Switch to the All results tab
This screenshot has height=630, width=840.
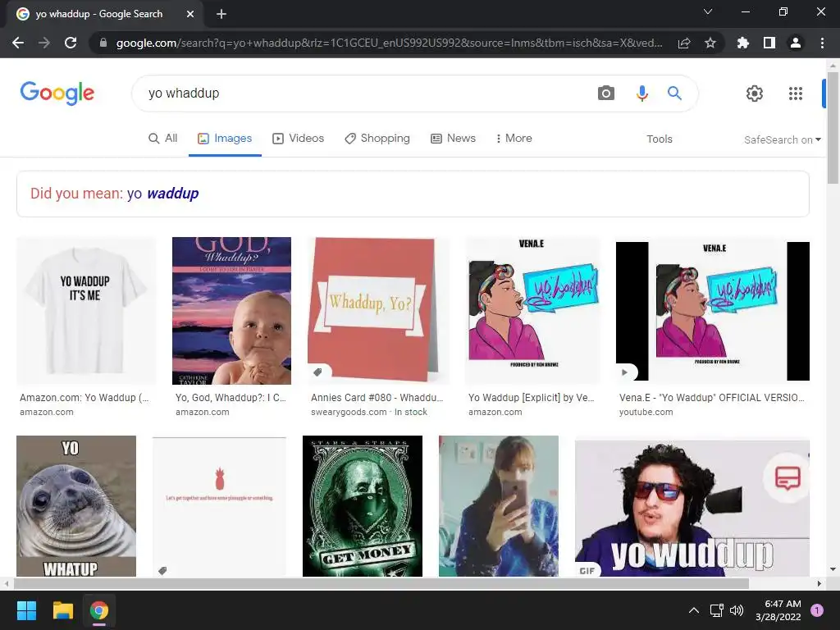pyautogui.click(x=163, y=138)
